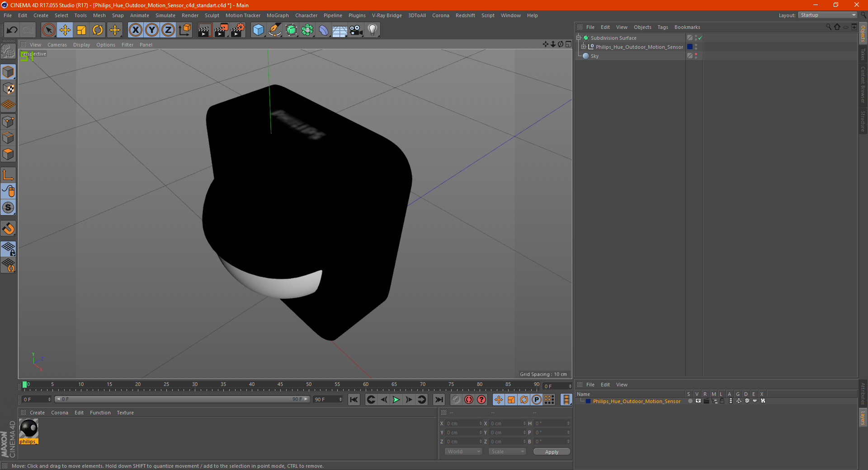Enable Axis mode
The height and width of the screenshot is (470, 868).
tap(8, 175)
